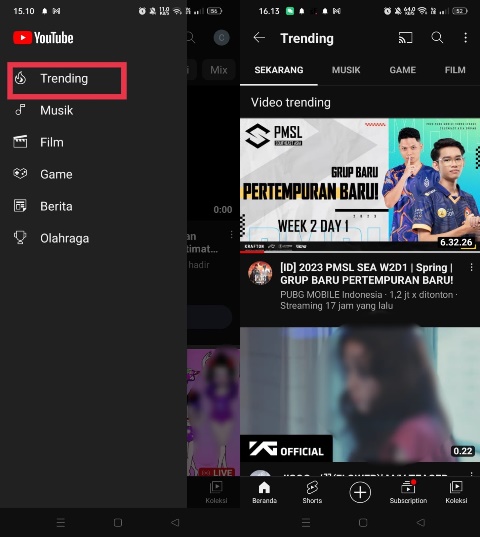Tap the Trending flame icon
The width and height of the screenshot is (480, 537).
(20, 78)
